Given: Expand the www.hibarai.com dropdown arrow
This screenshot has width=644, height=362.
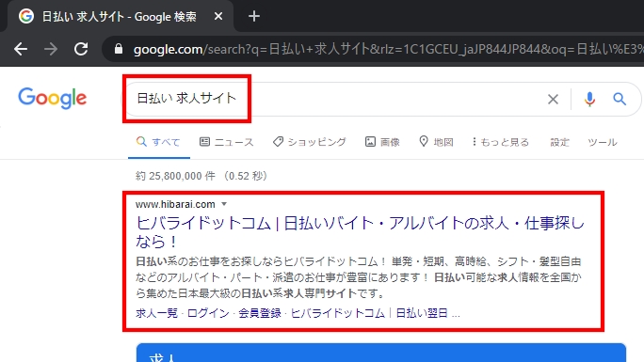Looking at the screenshot, I should coord(224,204).
